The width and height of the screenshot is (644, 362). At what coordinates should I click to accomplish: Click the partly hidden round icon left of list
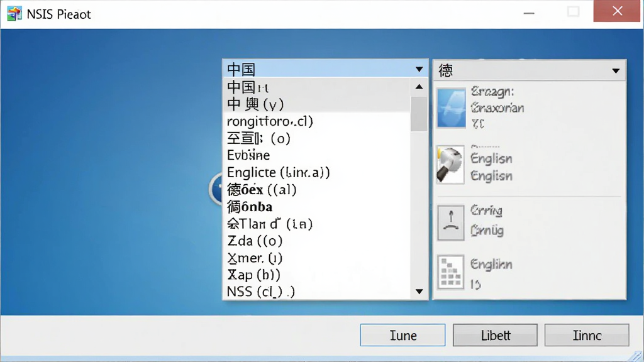pos(216,189)
